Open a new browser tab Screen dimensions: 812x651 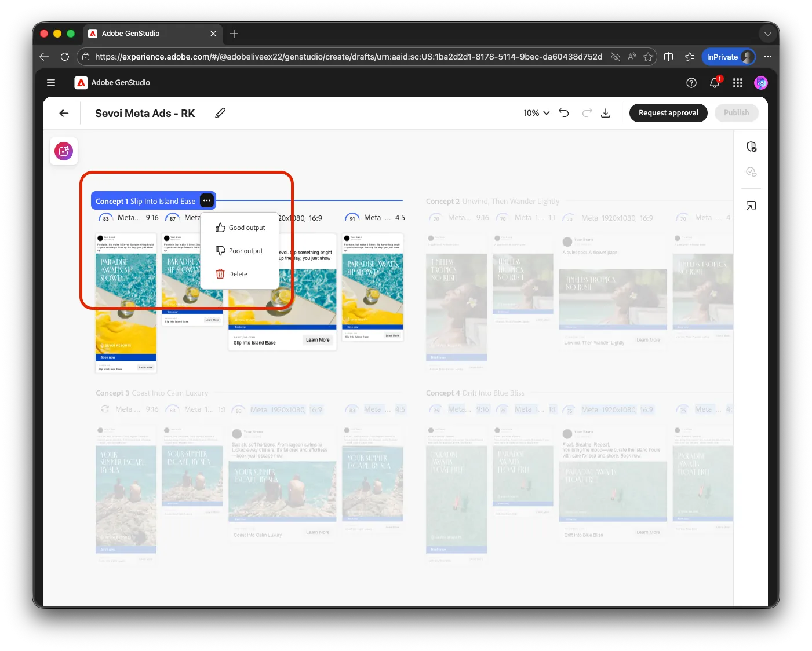[x=234, y=34]
